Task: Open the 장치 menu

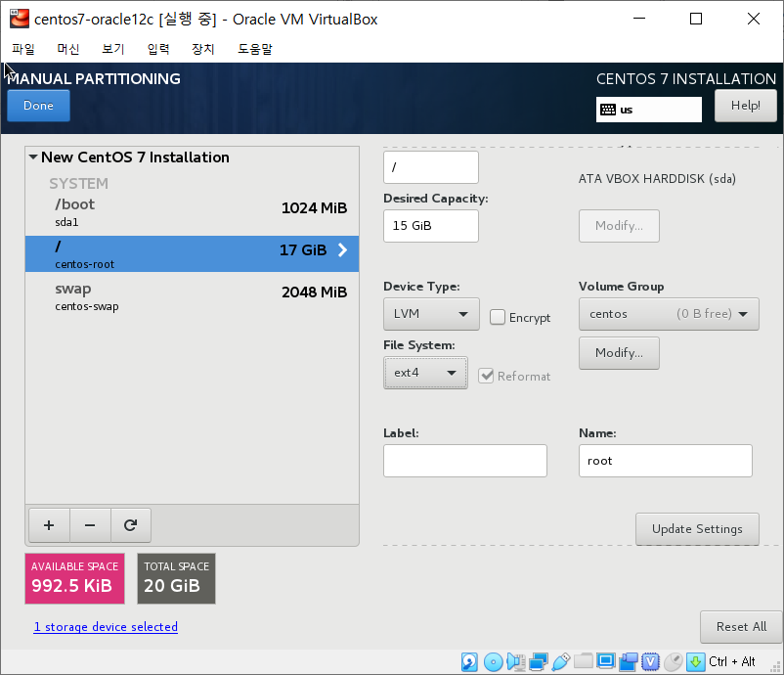Action: click(203, 49)
